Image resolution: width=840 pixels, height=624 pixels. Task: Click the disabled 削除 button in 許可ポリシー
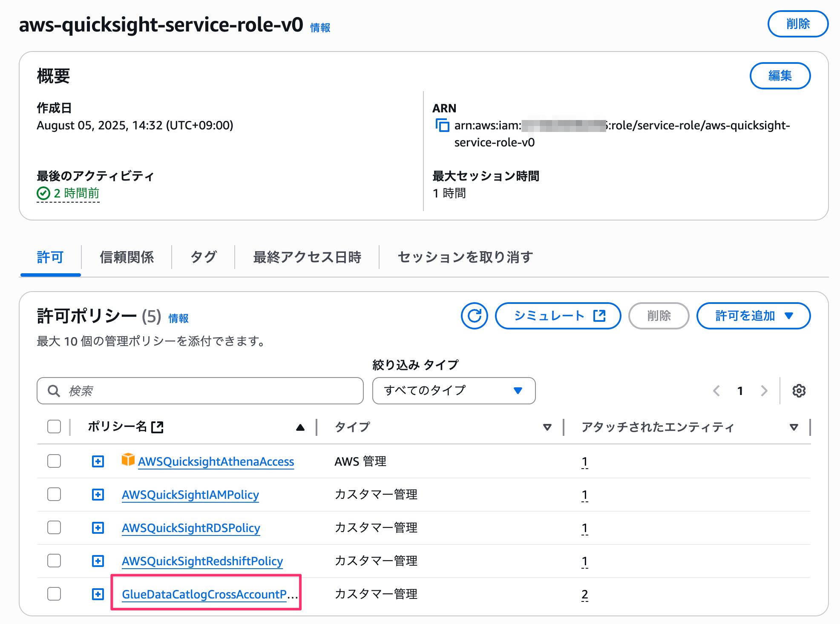[659, 316]
